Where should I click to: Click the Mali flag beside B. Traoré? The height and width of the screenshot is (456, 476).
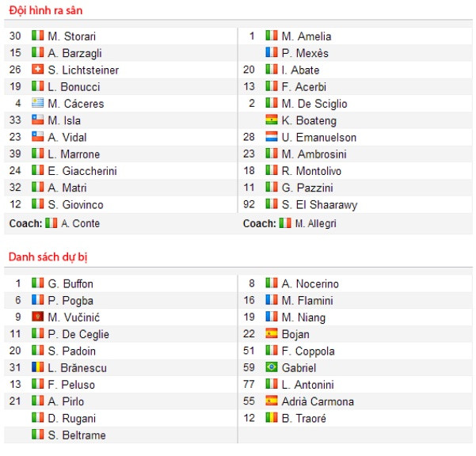point(271,418)
